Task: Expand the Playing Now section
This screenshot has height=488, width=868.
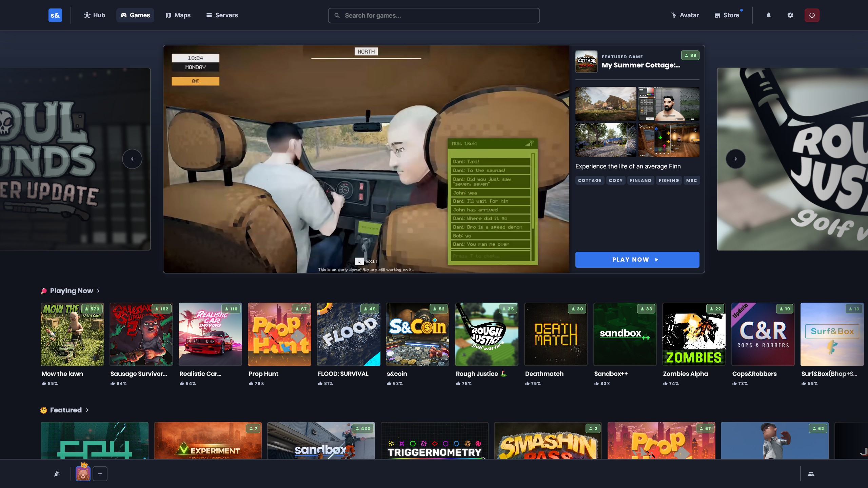Action: click(x=98, y=291)
